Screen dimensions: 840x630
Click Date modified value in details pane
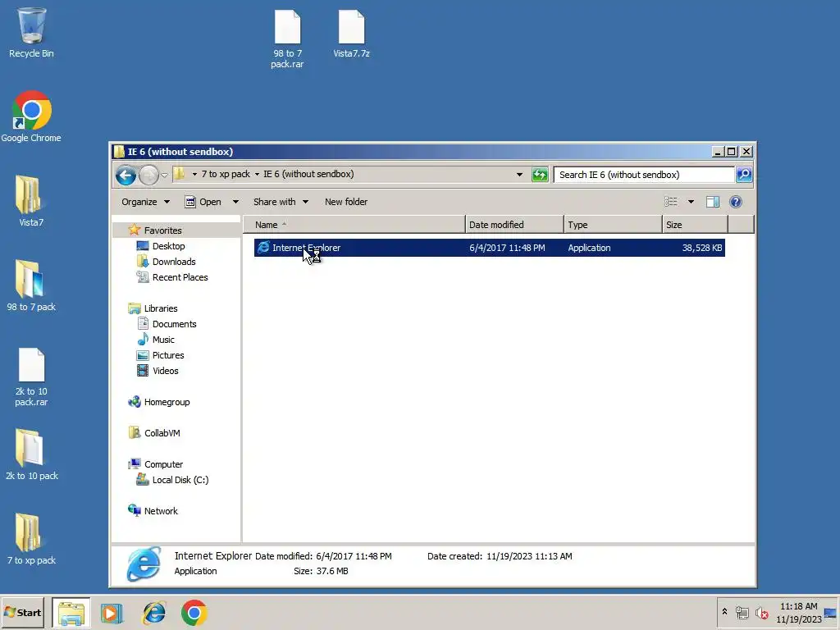coord(354,556)
